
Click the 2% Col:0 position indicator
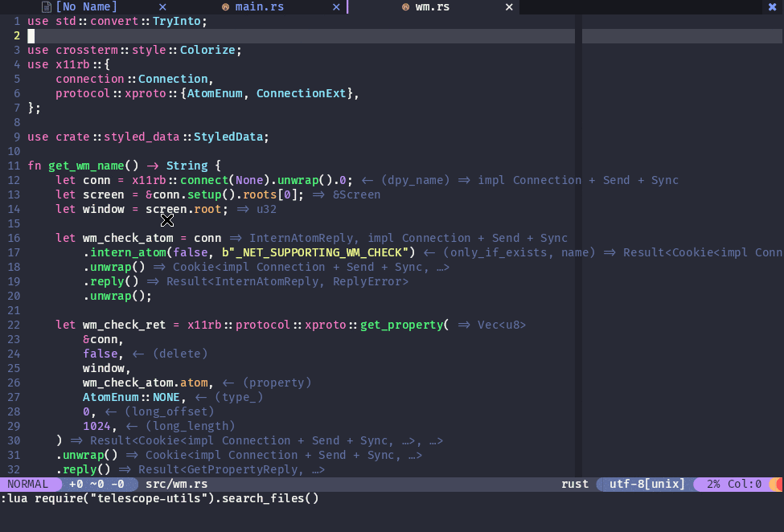tap(734, 484)
